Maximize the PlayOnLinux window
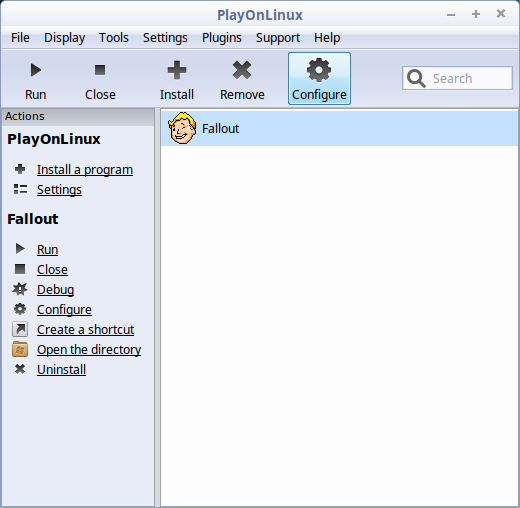 pos(476,14)
